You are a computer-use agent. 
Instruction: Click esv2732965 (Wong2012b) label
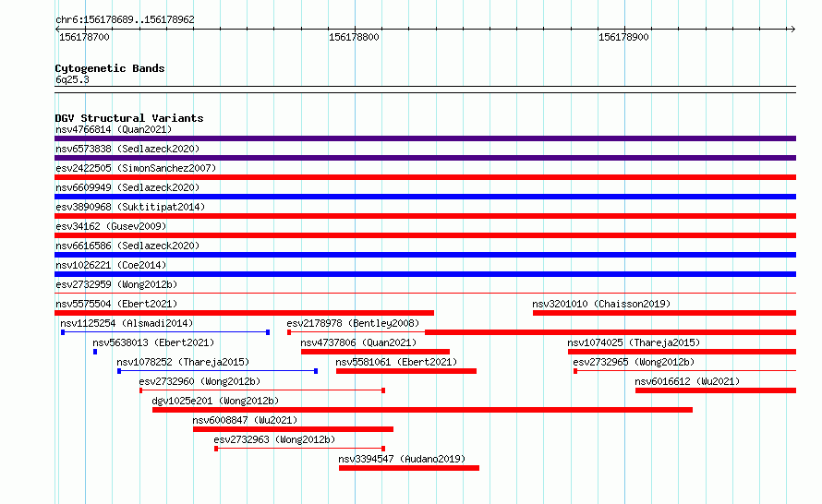pyautogui.click(x=634, y=362)
